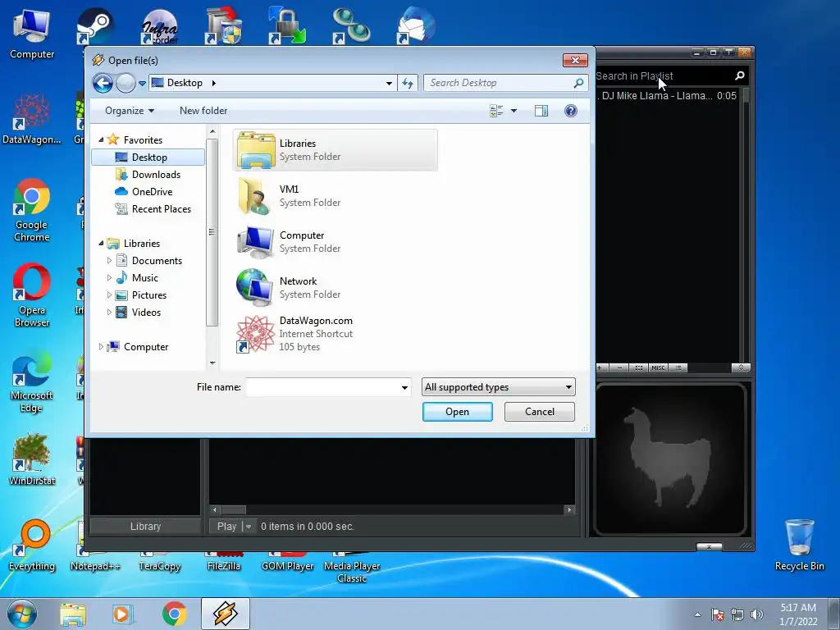
Task: Click the playlist MISC button
Action: click(x=658, y=368)
